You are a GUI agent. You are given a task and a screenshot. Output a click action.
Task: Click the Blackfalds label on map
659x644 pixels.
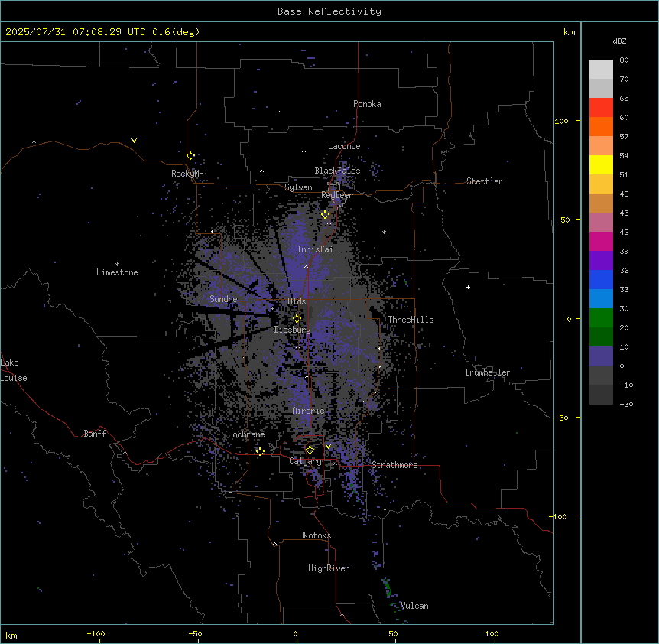[x=337, y=171]
